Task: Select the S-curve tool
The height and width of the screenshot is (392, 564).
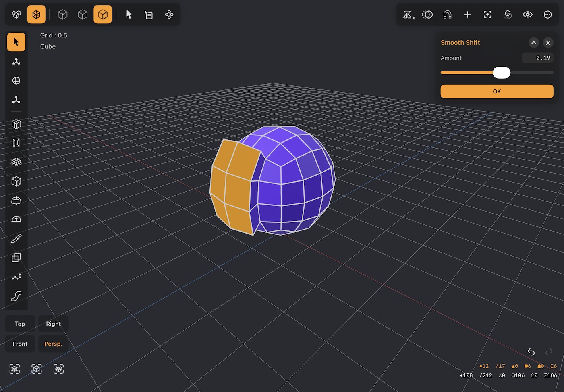Action: pos(16,296)
